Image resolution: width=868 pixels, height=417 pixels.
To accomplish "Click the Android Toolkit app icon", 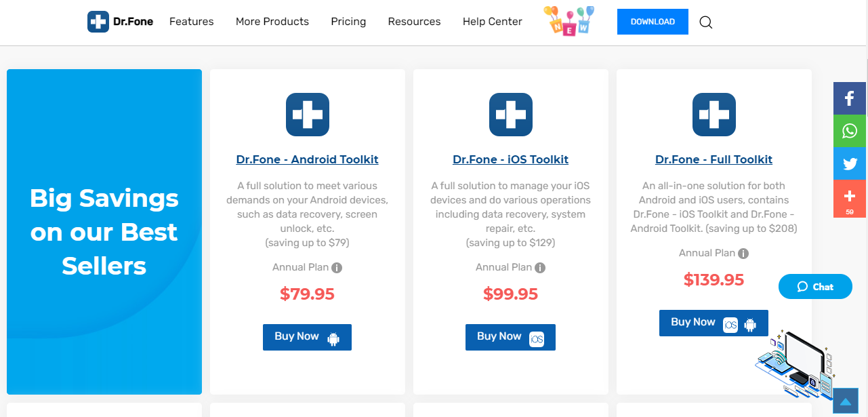I will click(308, 115).
